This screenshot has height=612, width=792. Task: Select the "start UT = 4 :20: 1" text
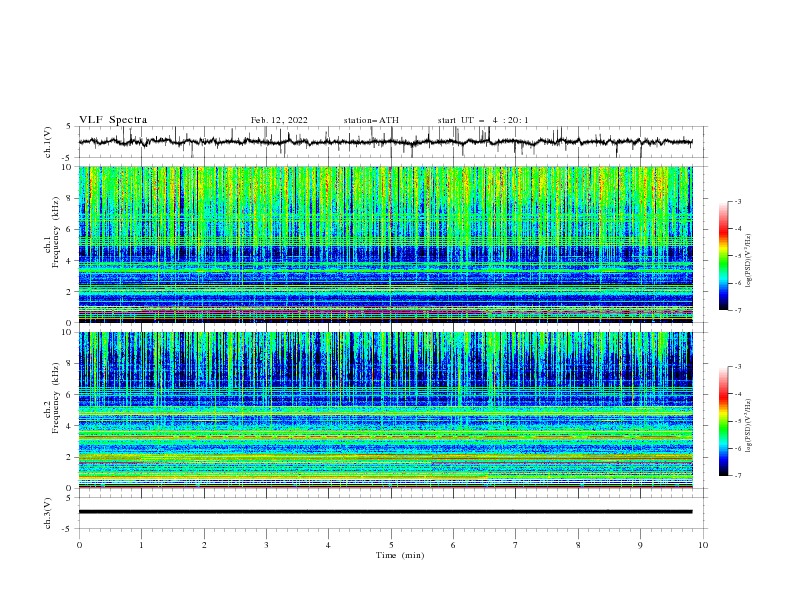[483, 120]
